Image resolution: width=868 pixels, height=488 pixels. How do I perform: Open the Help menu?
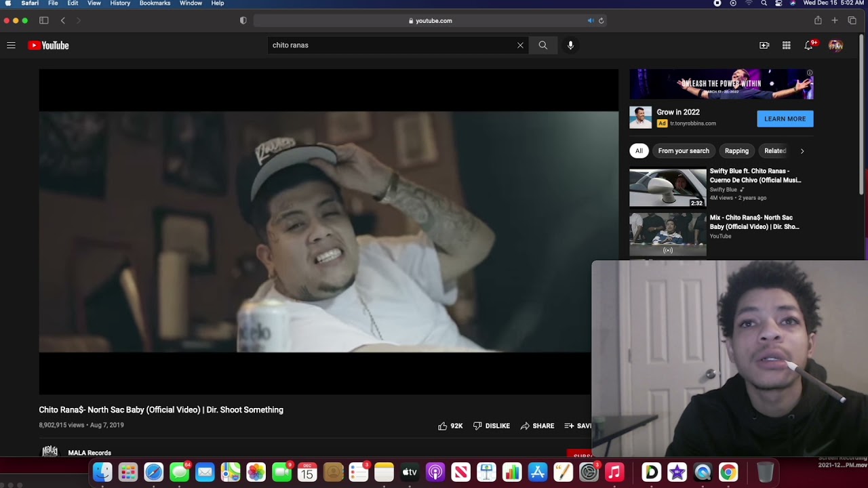[x=218, y=3]
